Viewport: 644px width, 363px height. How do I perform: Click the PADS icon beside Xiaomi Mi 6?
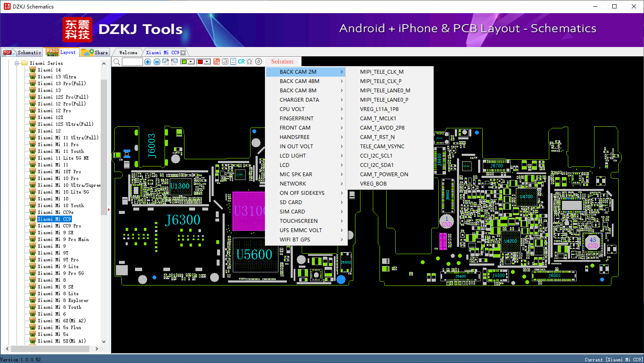click(33, 314)
